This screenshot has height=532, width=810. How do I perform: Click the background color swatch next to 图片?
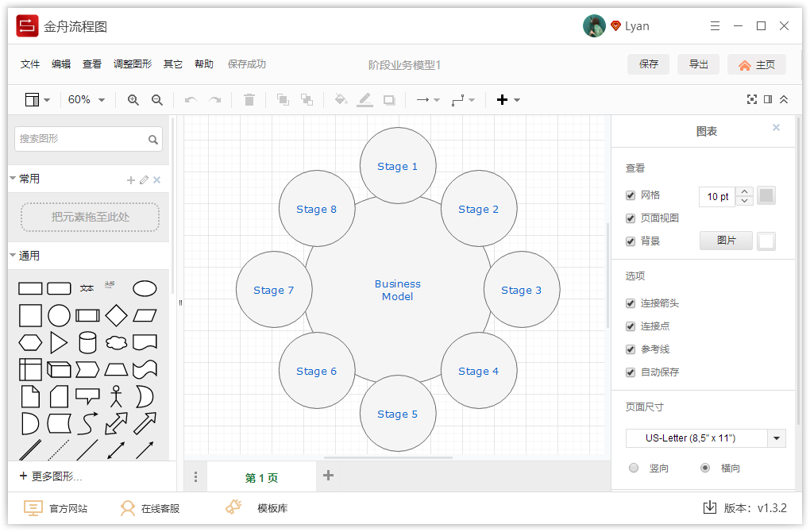coord(766,240)
